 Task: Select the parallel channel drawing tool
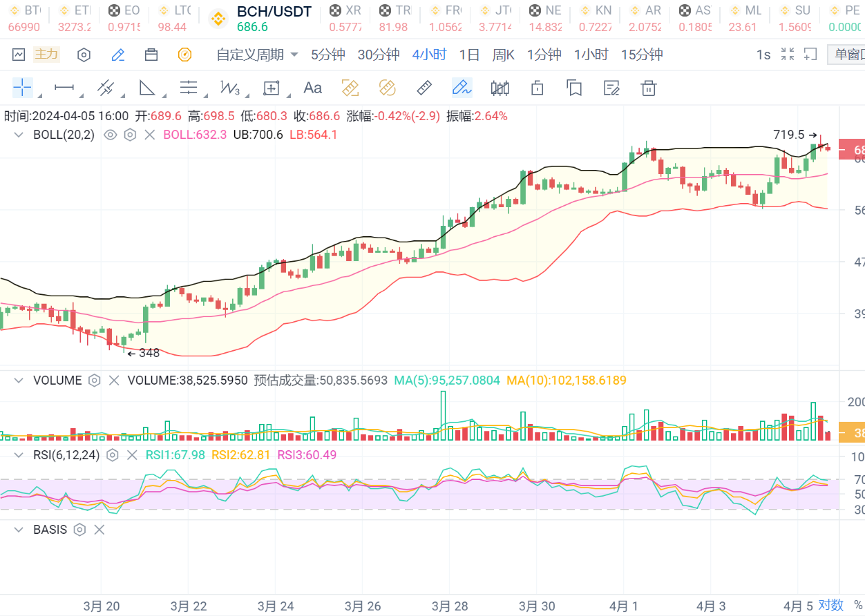(x=106, y=88)
